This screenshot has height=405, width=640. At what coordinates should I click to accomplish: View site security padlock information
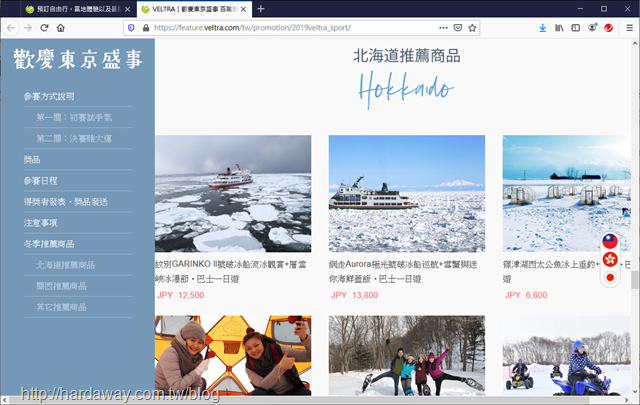pyautogui.click(x=146, y=28)
